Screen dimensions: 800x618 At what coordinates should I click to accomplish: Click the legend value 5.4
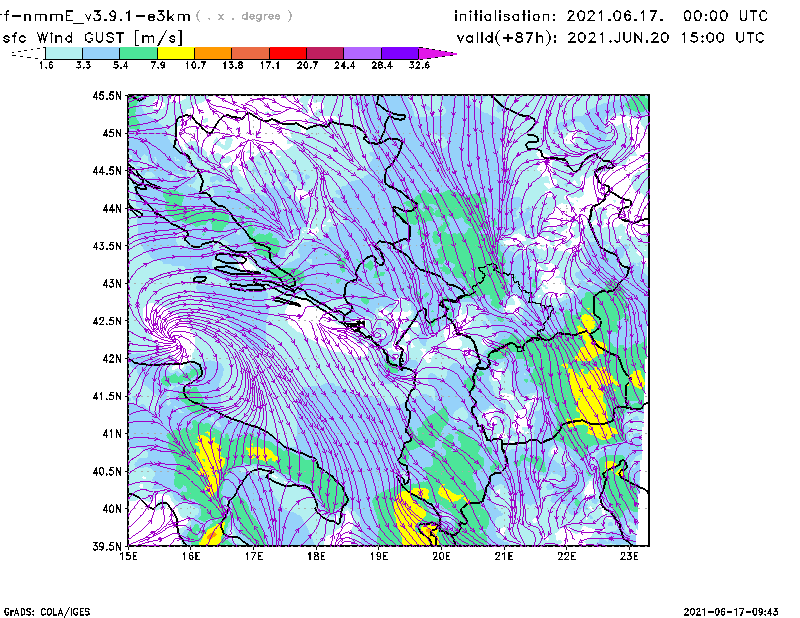click(120, 65)
